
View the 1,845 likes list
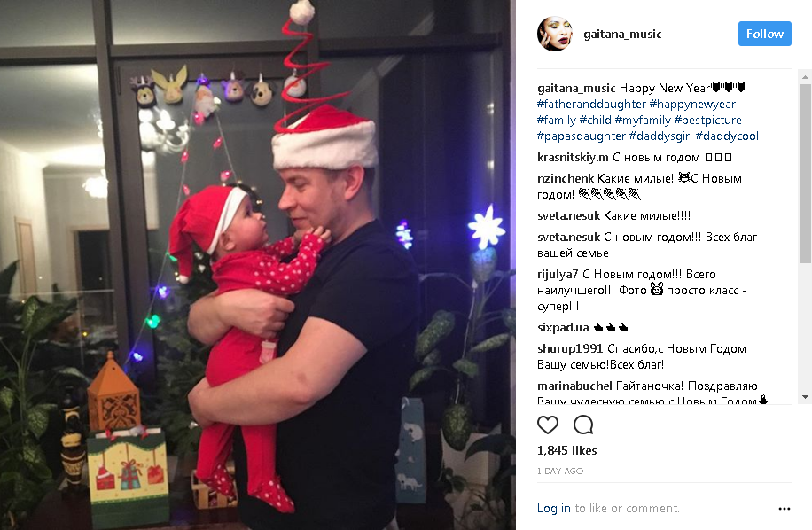[x=567, y=451]
